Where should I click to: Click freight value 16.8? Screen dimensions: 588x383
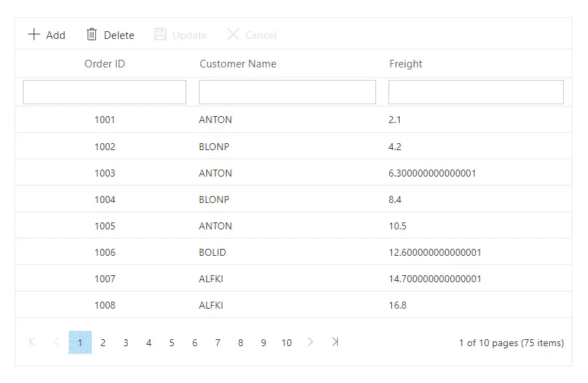pos(398,305)
